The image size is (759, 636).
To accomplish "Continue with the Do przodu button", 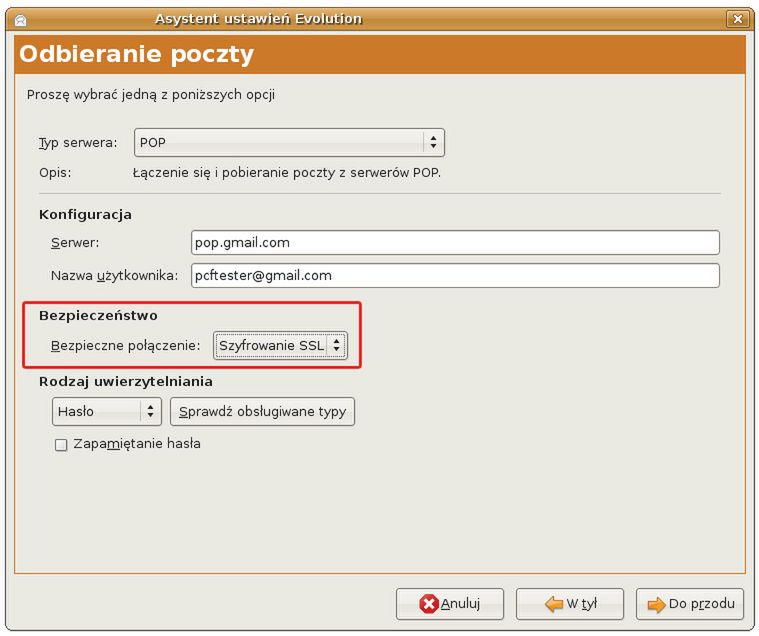I will pos(690,604).
